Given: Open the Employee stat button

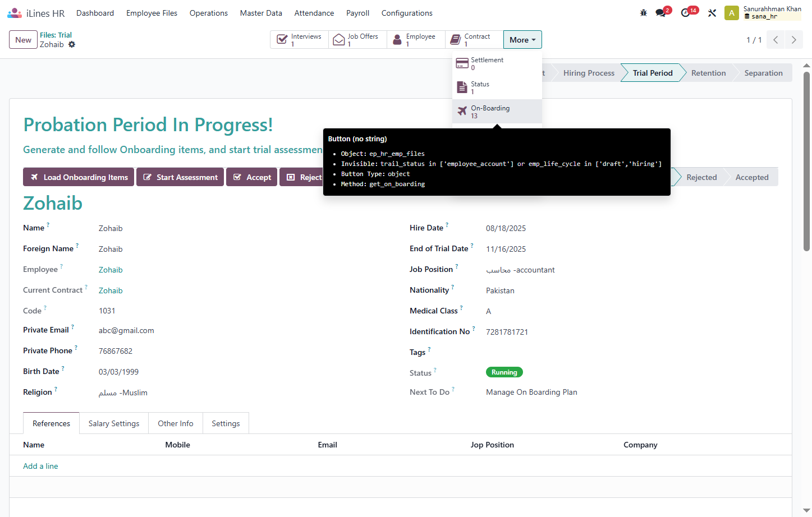Looking at the screenshot, I should click(x=416, y=40).
